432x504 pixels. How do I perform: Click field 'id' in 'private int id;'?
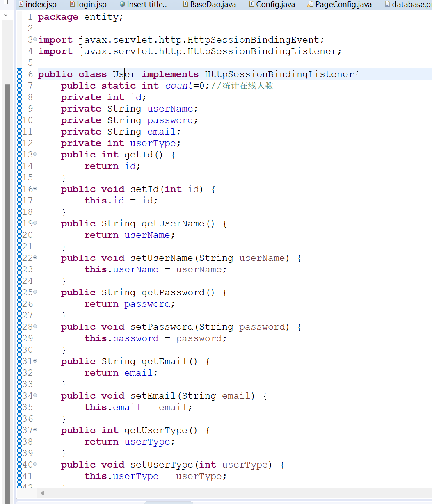pyautogui.click(x=136, y=97)
